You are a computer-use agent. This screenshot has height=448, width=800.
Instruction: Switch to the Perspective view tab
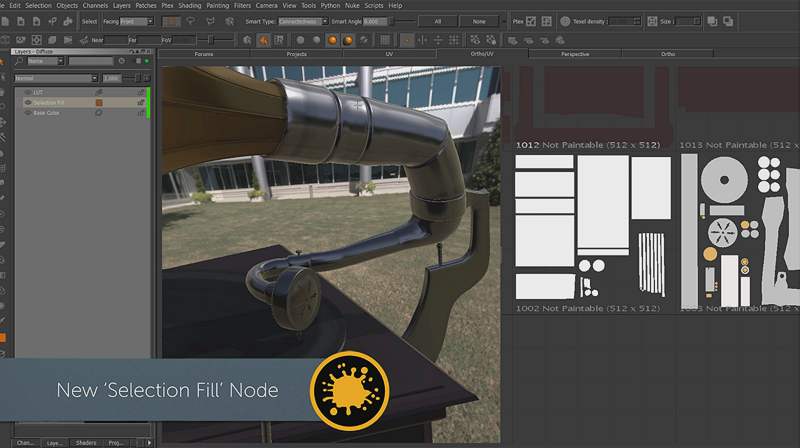pos(574,54)
